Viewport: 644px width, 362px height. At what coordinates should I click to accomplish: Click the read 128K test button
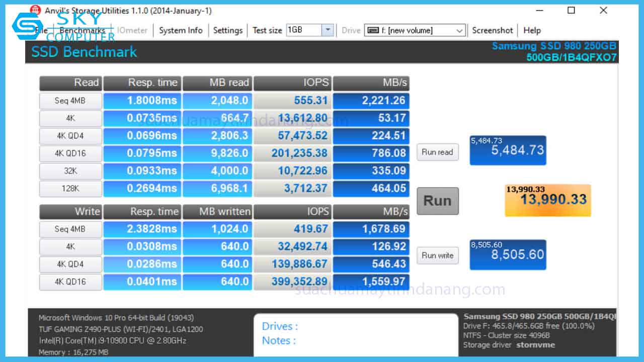click(70, 189)
